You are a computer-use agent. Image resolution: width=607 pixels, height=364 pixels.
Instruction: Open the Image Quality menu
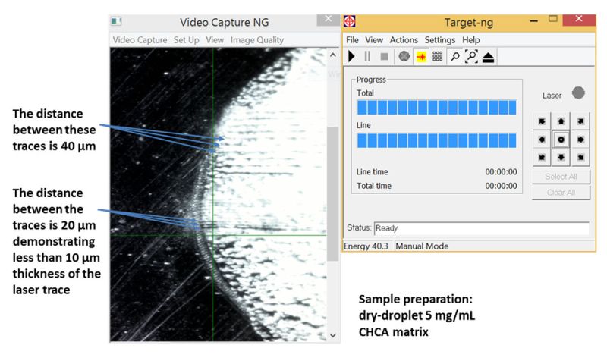257,40
